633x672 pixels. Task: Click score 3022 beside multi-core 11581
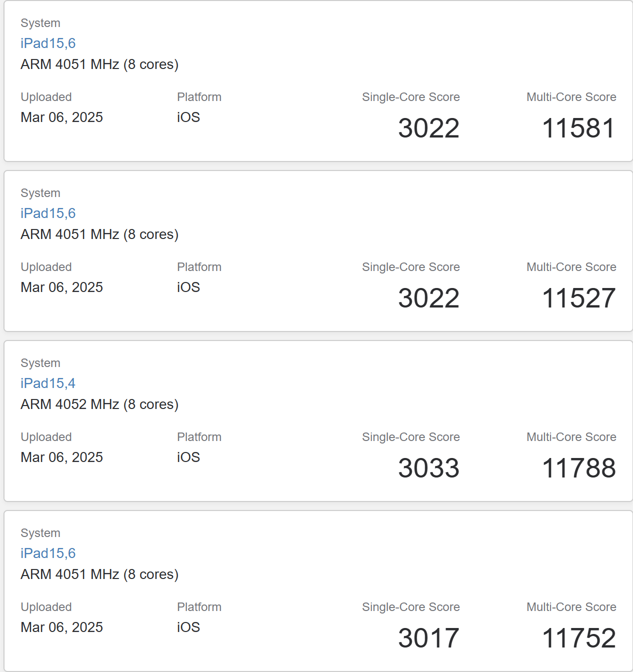(428, 128)
